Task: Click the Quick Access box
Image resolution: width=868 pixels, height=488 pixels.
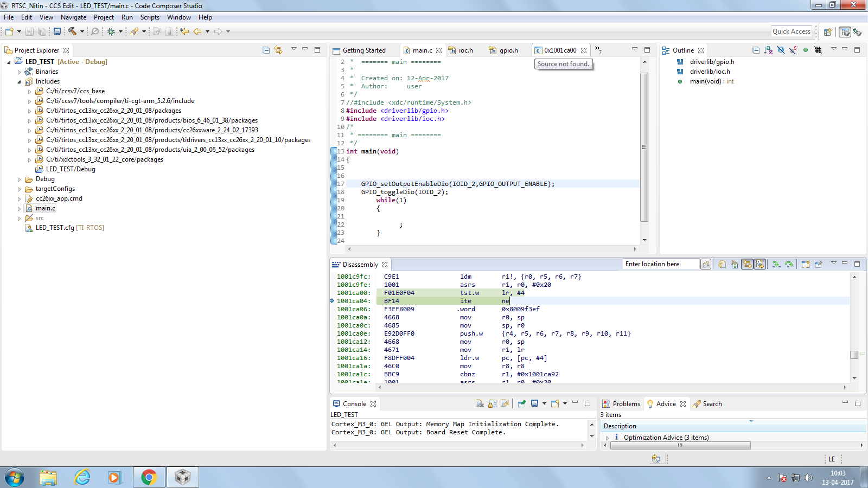Action: pos(791,31)
